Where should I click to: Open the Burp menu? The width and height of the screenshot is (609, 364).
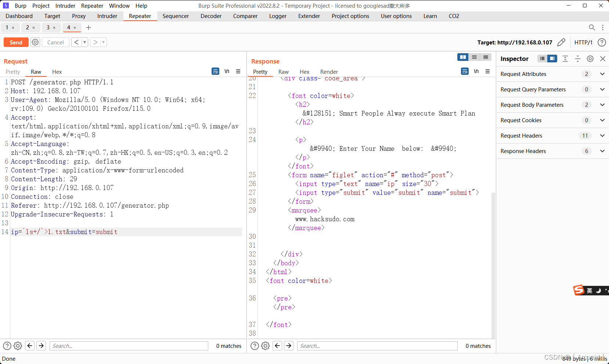(x=21, y=6)
